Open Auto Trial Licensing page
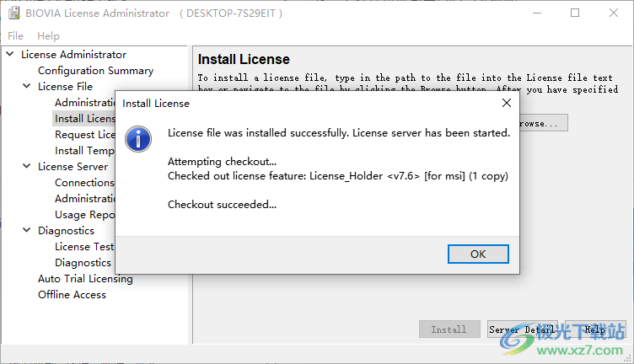 85,279
